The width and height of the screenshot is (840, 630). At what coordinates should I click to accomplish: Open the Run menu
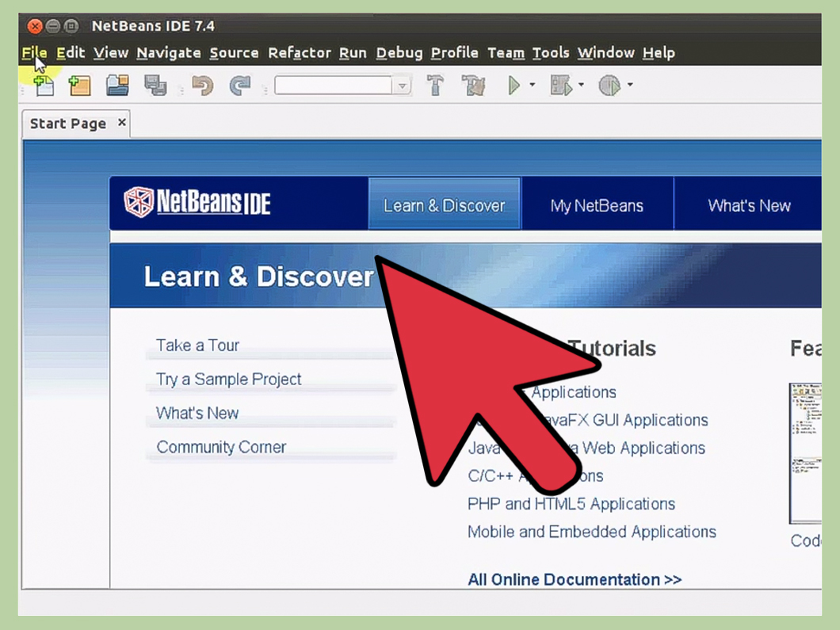click(353, 52)
